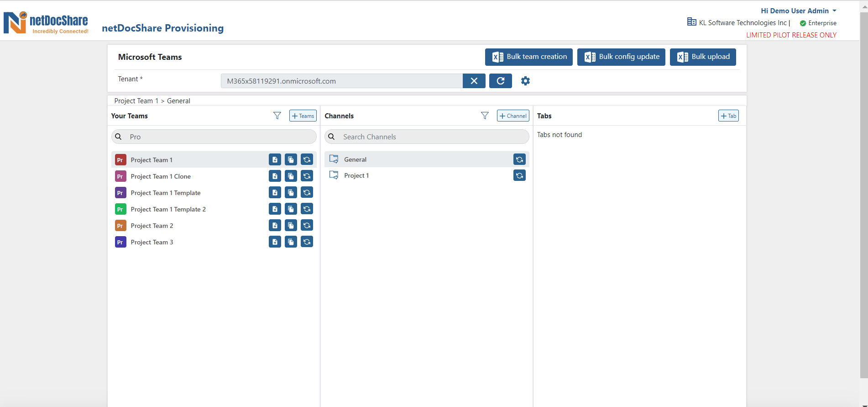Click sync icon on Project Team 1 Clone row

(307, 176)
